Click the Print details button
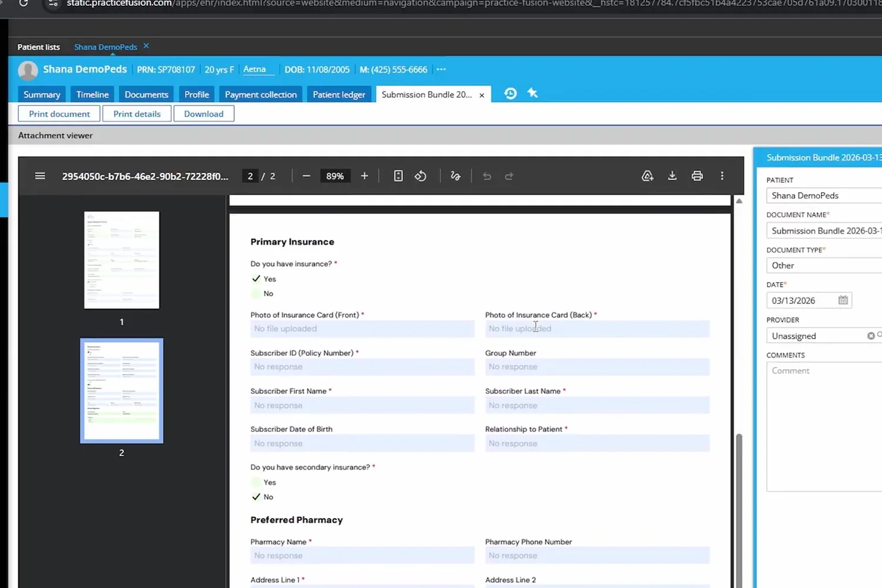 (137, 113)
